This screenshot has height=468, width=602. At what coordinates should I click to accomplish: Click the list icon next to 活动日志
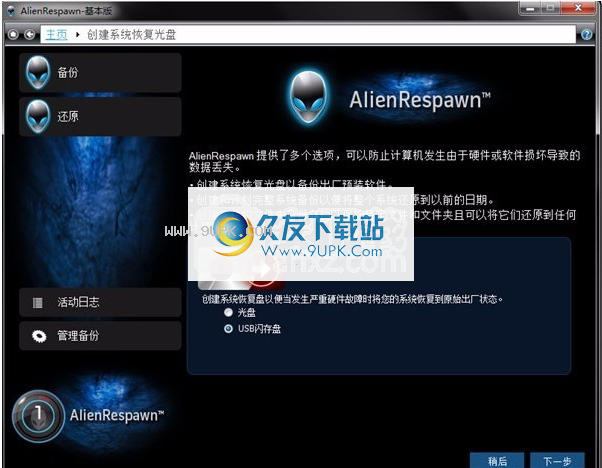(38, 303)
